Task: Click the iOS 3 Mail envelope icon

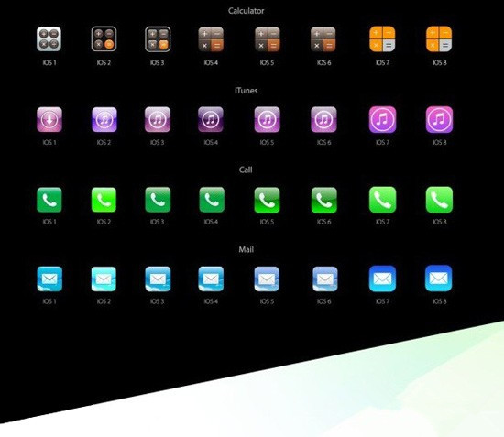Action: click(x=158, y=279)
